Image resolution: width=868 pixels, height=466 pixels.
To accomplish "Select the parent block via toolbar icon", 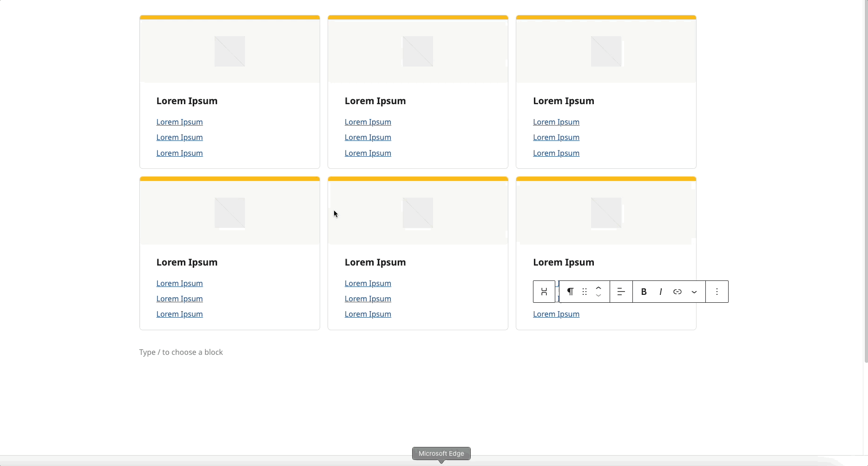I will click(544, 292).
